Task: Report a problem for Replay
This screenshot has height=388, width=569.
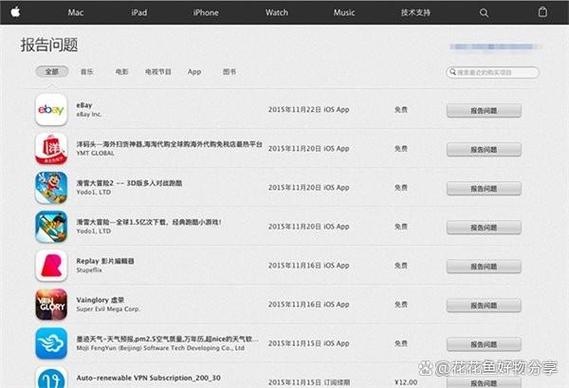Action: [484, 266]
